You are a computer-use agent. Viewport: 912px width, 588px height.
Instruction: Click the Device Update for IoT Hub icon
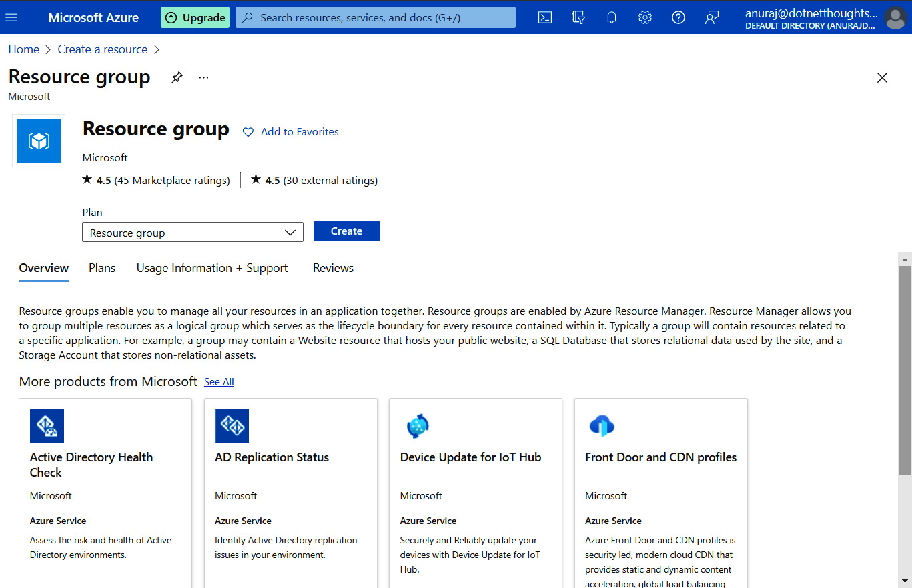417,426
